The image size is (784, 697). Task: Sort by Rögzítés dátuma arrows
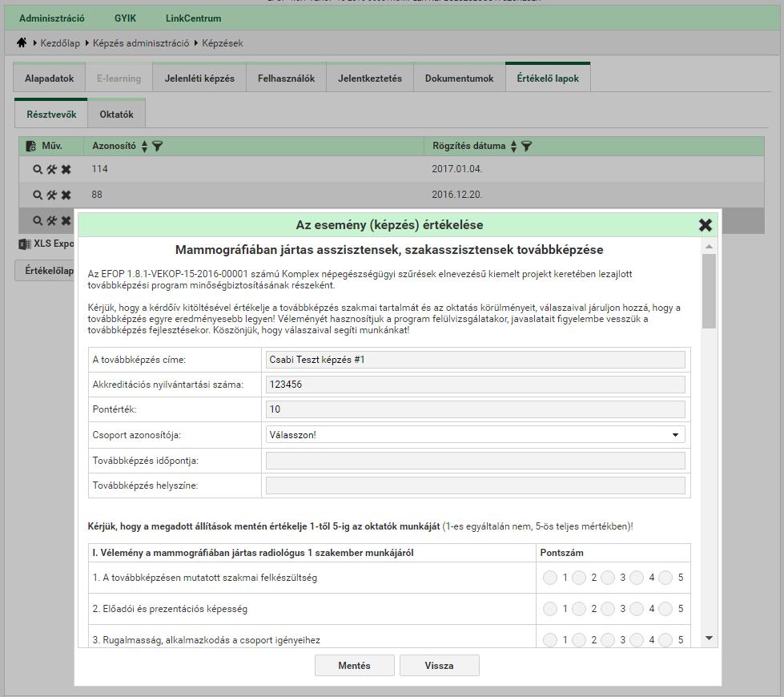tap(513, 146)
